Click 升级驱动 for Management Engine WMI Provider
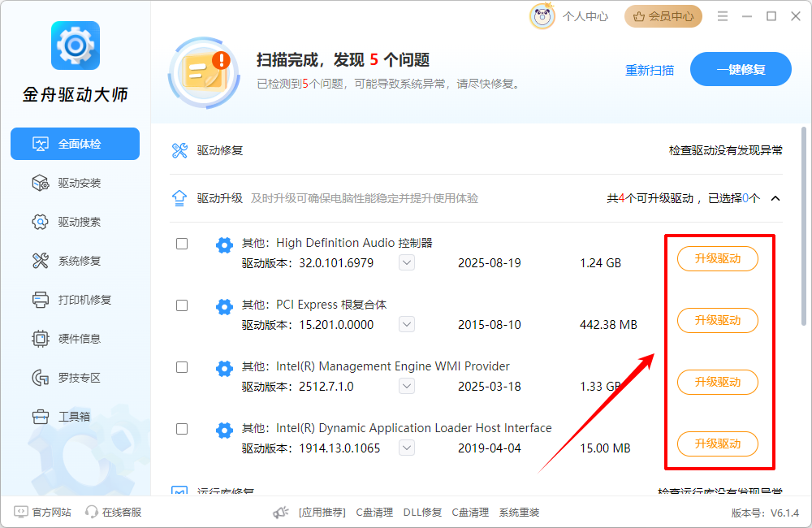This screenshot has width=812, height=528. 718,382
